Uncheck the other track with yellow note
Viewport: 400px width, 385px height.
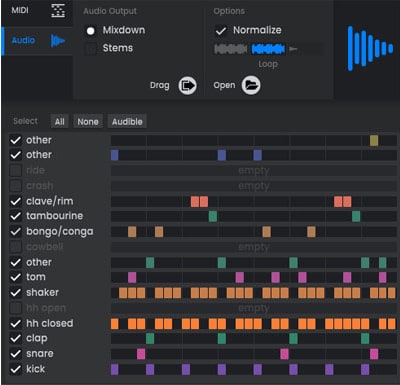pos(15,140)
